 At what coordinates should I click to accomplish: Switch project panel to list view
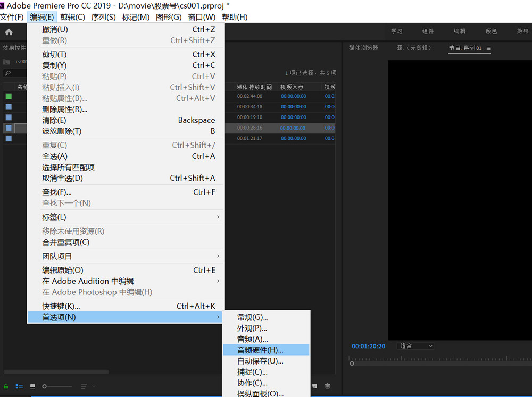coord(19,386)
